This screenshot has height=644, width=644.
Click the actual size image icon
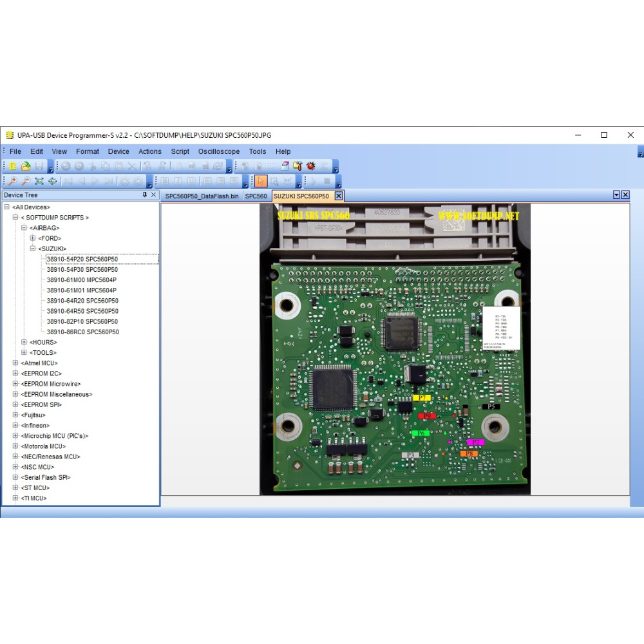53,181
